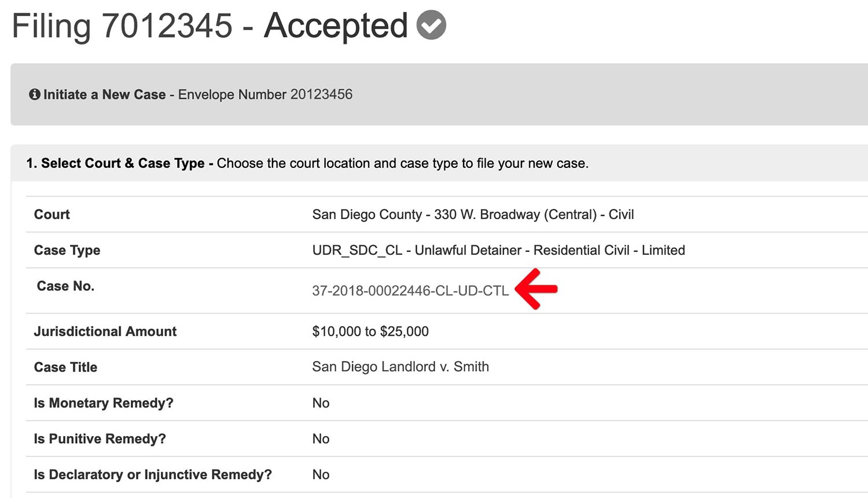Click the Jurisdictional Amount $10,000 to $25,000
The height and width of the screenshot is (498, 868).
370,331
